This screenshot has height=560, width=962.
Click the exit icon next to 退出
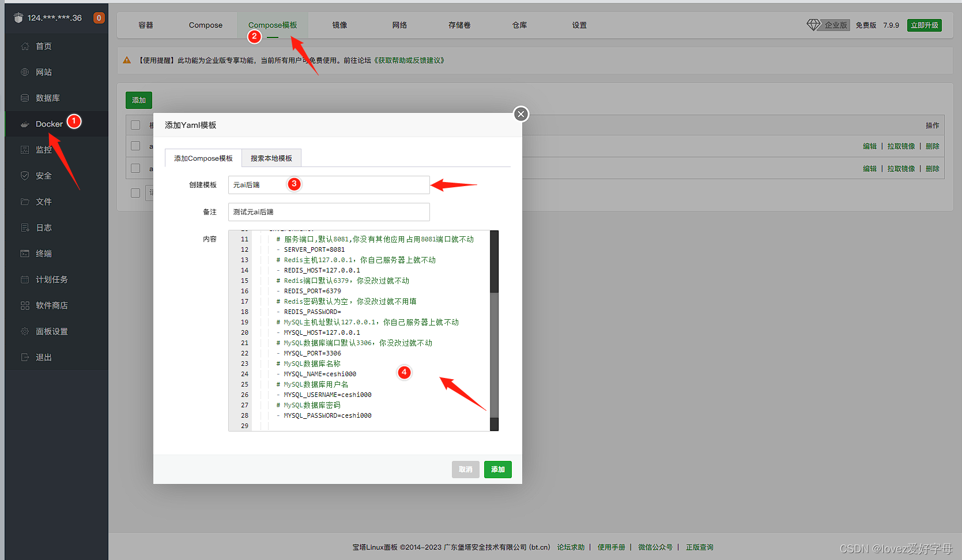(25, 357)
